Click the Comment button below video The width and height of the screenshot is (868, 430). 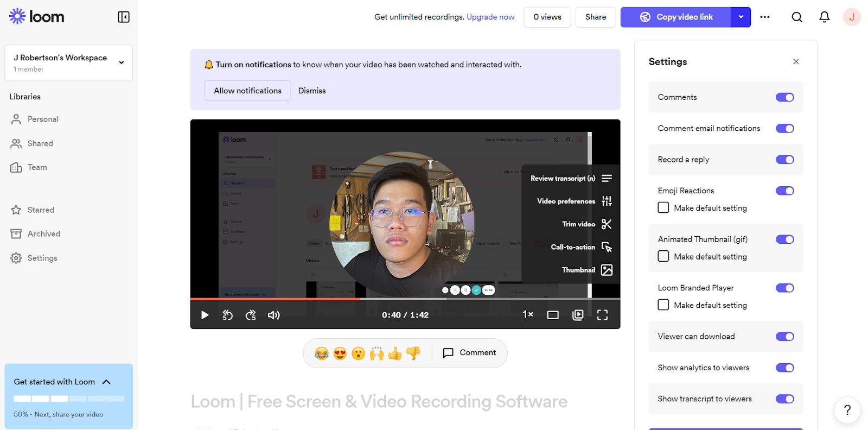[469, 353]
